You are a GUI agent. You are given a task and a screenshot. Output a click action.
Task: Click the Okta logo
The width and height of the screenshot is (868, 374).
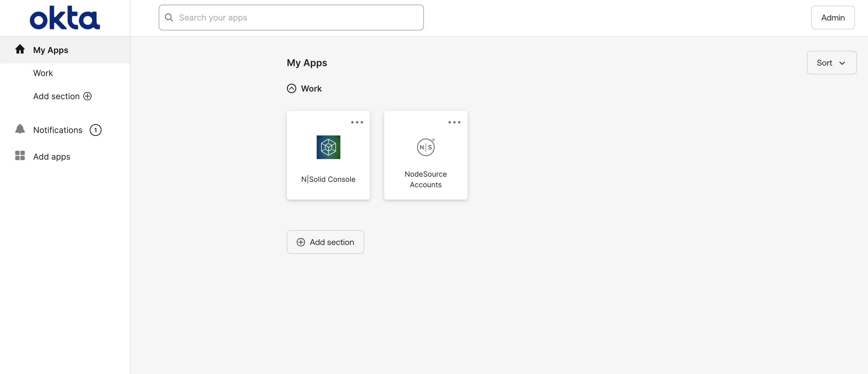[65, 18]
